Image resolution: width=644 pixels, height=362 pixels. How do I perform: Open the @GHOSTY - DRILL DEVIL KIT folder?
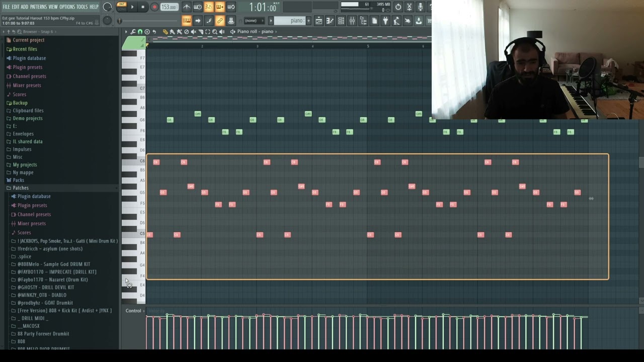pyautogui.click(x=46, y=287)
